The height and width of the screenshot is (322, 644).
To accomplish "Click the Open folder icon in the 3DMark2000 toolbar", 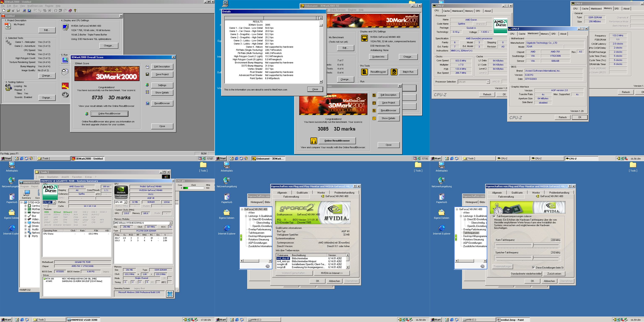I will click(x=9, y=11).
